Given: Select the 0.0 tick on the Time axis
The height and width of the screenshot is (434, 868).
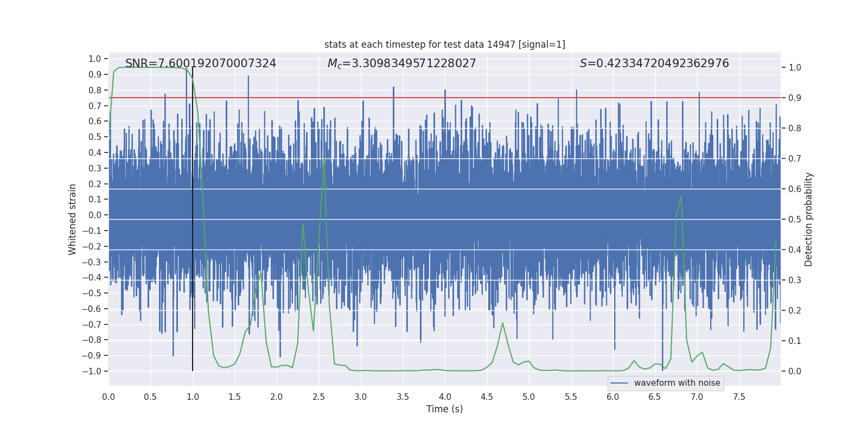Looking at the screenshot, I should pos(108,397).
